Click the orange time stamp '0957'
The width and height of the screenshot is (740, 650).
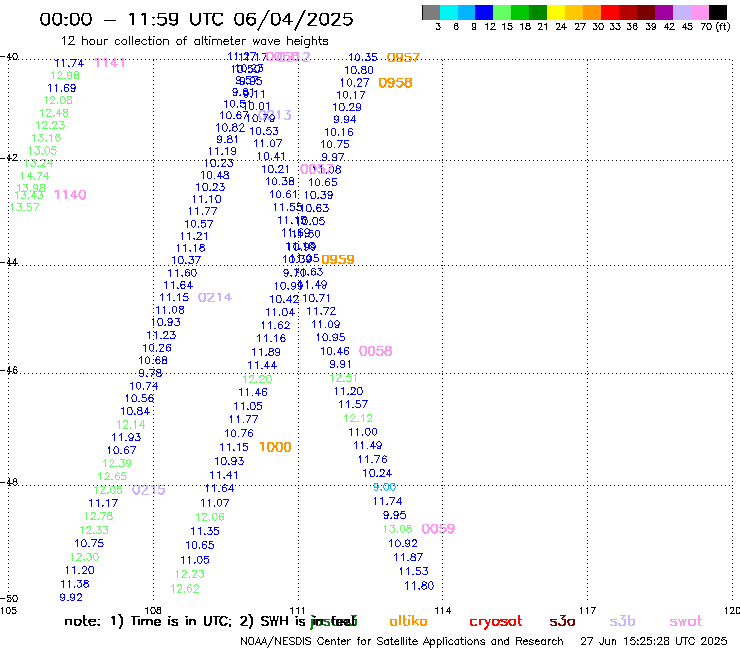click(403, 58)
